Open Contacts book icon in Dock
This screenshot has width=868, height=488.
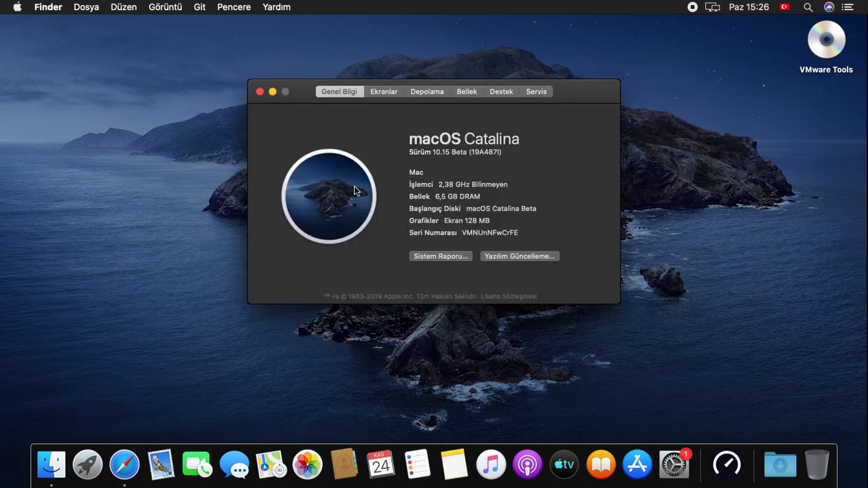pos(344,465)
